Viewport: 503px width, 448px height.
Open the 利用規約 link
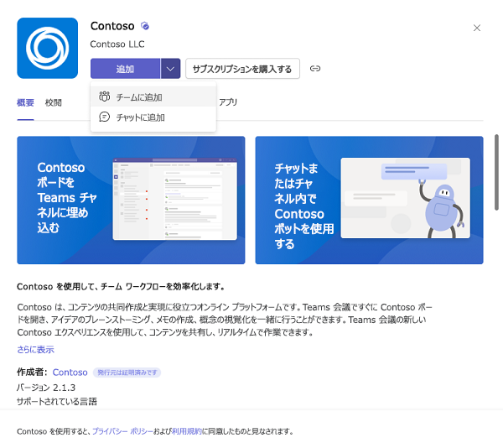tap(187, 431)
